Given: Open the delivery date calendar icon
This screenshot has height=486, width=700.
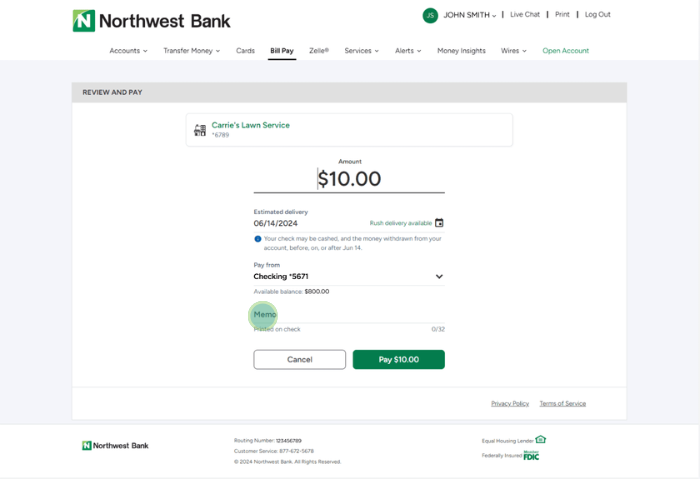Looking at the screenshot, I should pyautogui.click(x=439, y=223).
